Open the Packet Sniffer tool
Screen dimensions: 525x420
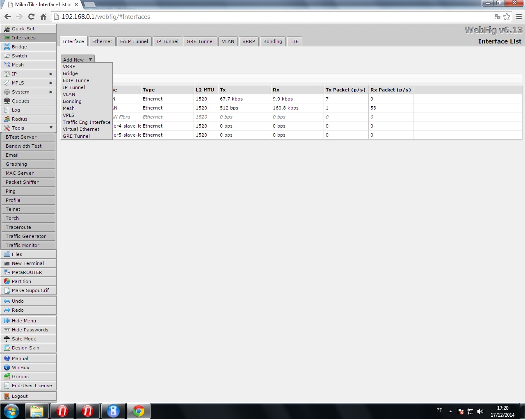29,182
